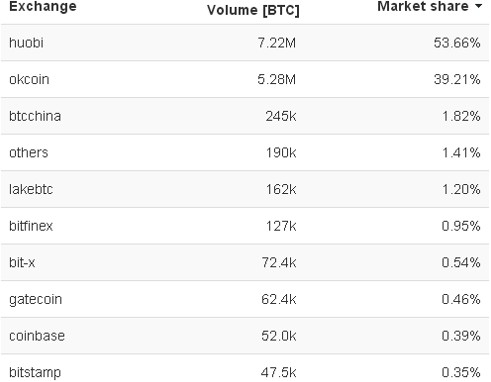
Task: Select the huobi exchange row
Action: pyautogui.click(x=245, y=43)
